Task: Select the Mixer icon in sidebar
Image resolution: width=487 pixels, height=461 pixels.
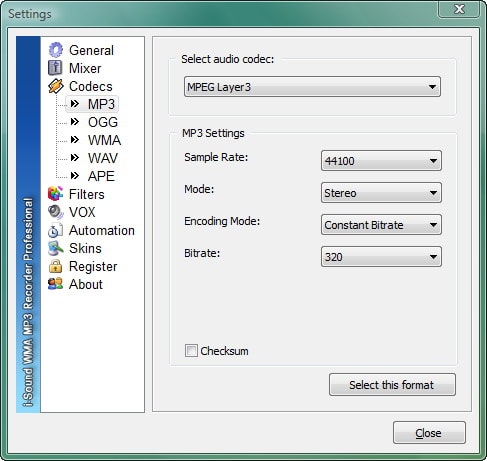Action: pyautogui.click(x=55, y=68)
